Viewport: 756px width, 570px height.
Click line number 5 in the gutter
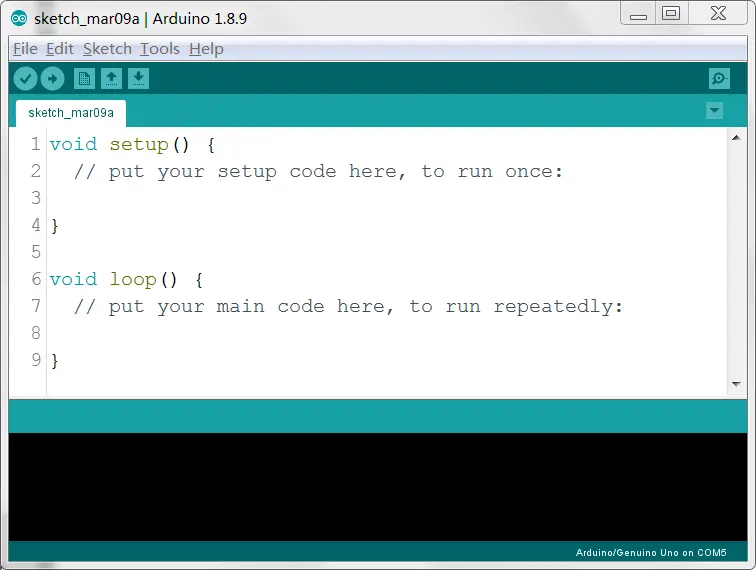(x=36, y=252)
